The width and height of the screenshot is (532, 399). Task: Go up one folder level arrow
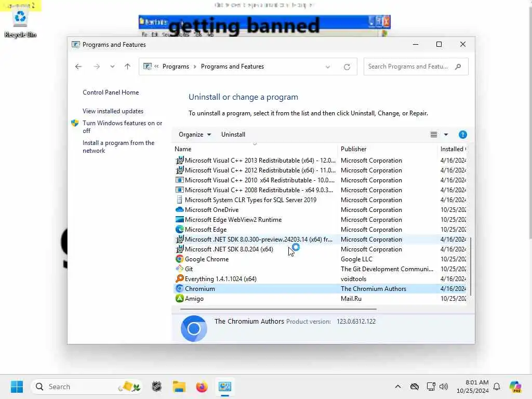[x=128, y=66]
